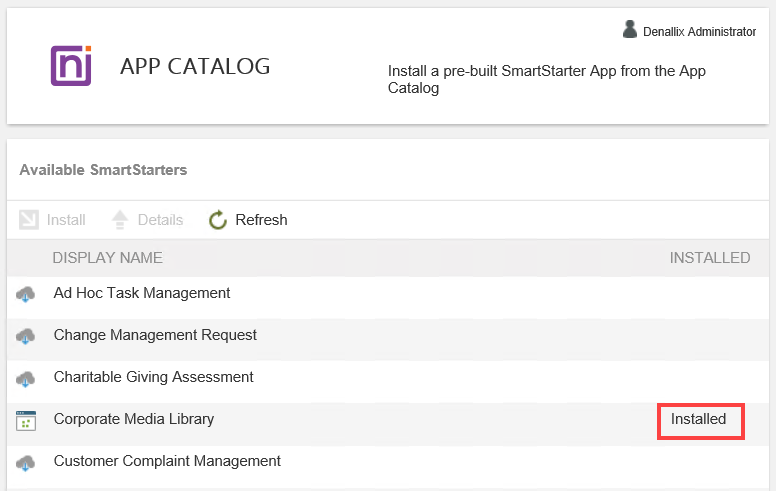The width and height of the screenshot is (776, 491).
Task: Select the Ad Hoc Task Management row
Action: coord(142,293)
